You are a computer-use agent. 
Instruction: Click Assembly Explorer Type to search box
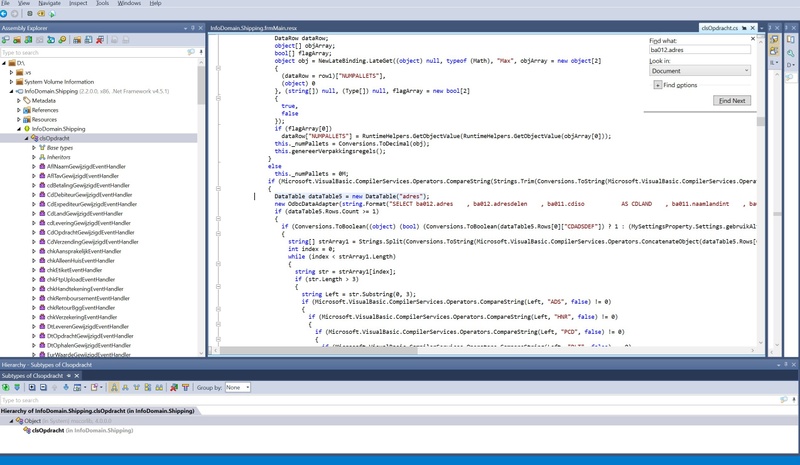coord(93,52)
